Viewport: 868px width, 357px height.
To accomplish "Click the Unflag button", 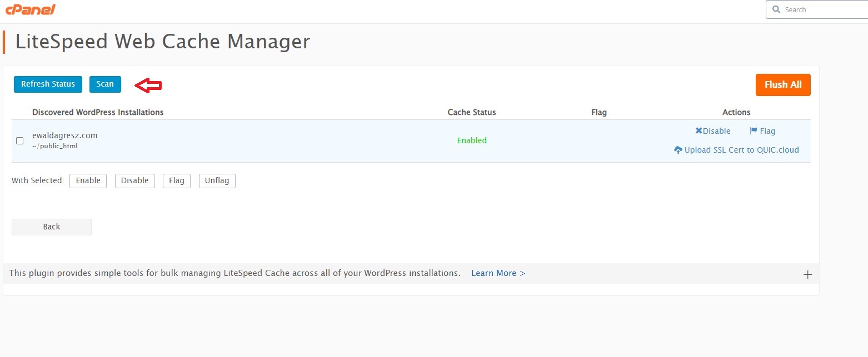I will coord(217,181).
